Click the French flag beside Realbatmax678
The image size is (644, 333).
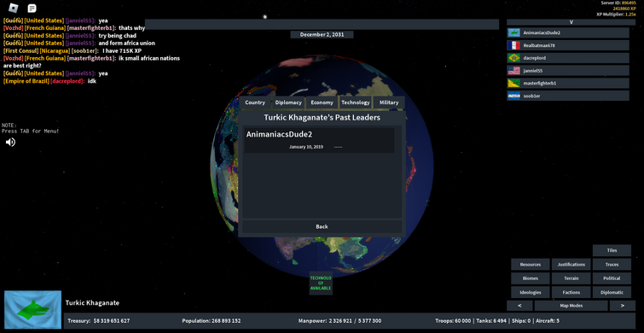pos(513,45)
